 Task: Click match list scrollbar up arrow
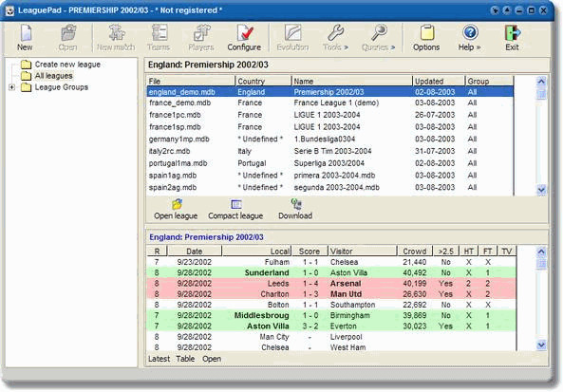coord(541,252)
